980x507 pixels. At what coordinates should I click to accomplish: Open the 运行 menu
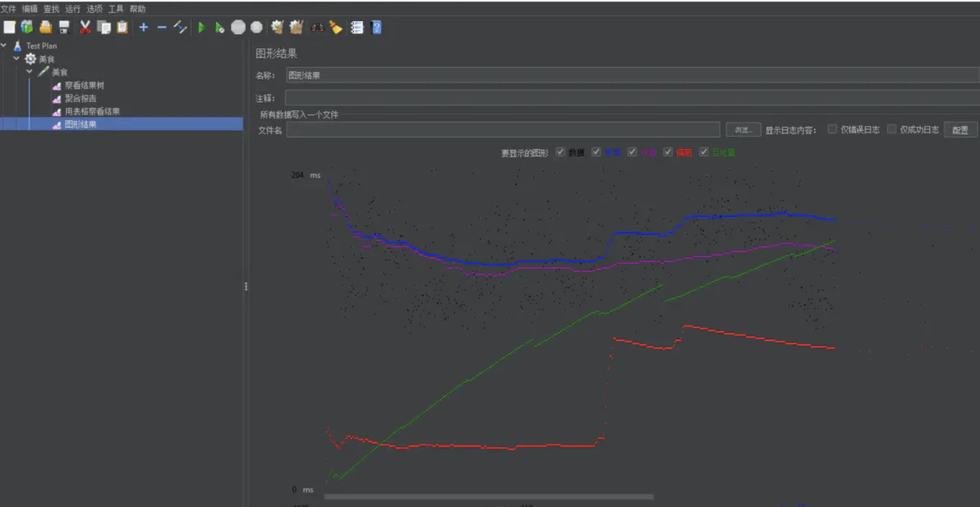pos(73,9)
